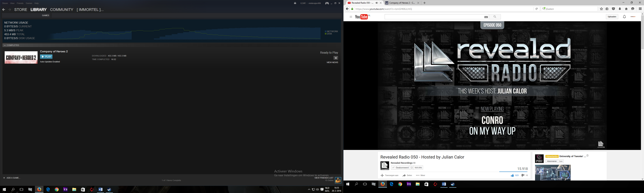Go to Firefox home page icon
The image size is (644, 193).
(626, 9)
